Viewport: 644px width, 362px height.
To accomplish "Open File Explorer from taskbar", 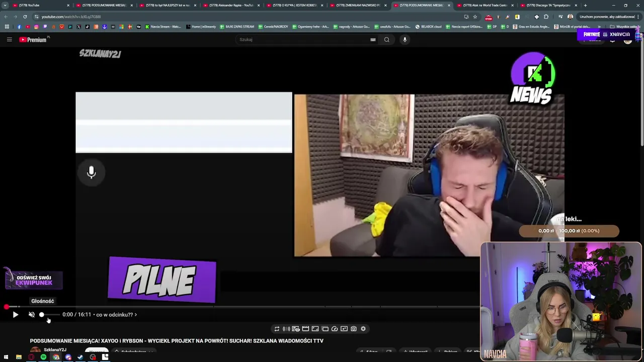I will point(19,357).
